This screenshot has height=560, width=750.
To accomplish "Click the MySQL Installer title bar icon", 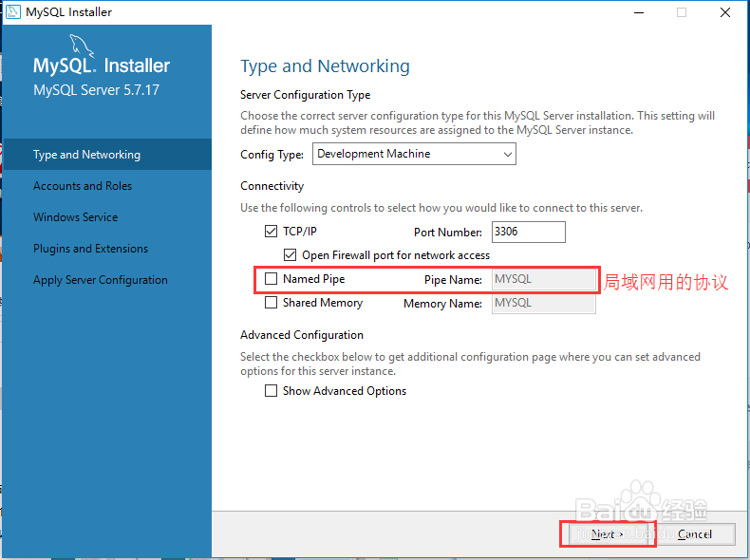I will pyautogui.click(x=13, y=12).
